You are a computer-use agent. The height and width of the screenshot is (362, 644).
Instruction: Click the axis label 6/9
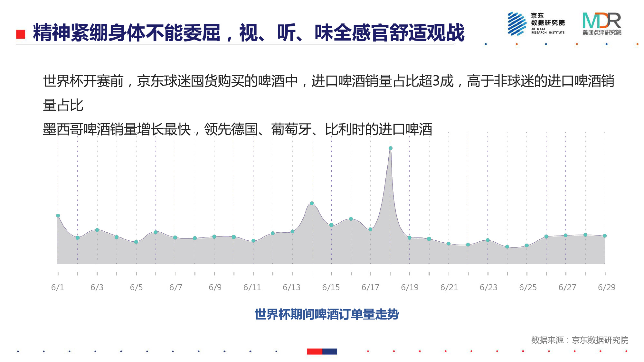coord(215,287)
